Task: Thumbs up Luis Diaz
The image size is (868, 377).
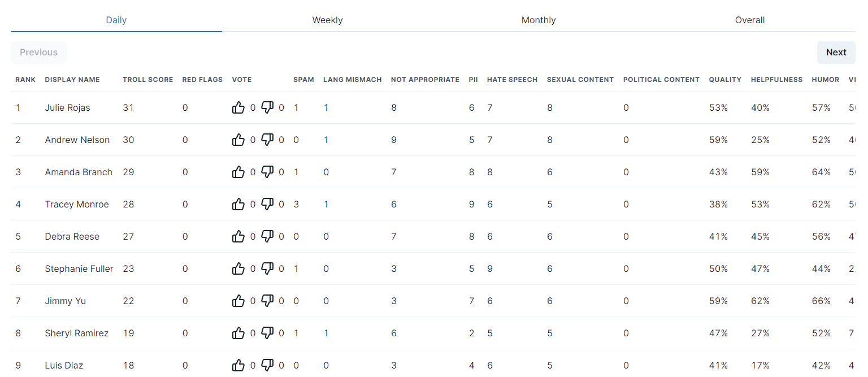Action: click(238, 365)
